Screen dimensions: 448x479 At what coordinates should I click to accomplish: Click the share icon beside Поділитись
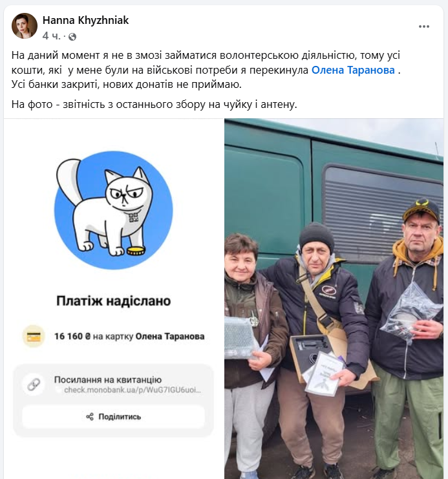(90, 417)
